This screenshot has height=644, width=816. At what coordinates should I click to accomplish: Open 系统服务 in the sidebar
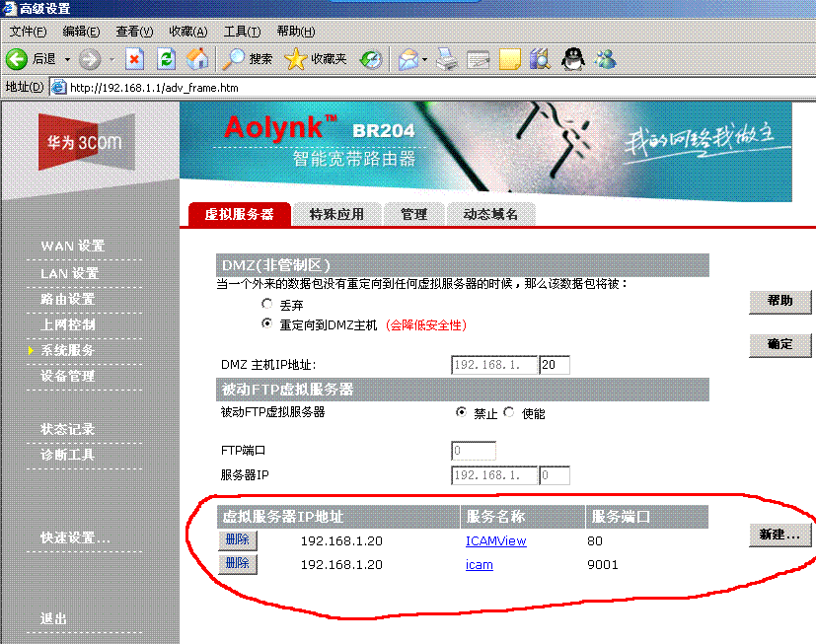(68, 350)
